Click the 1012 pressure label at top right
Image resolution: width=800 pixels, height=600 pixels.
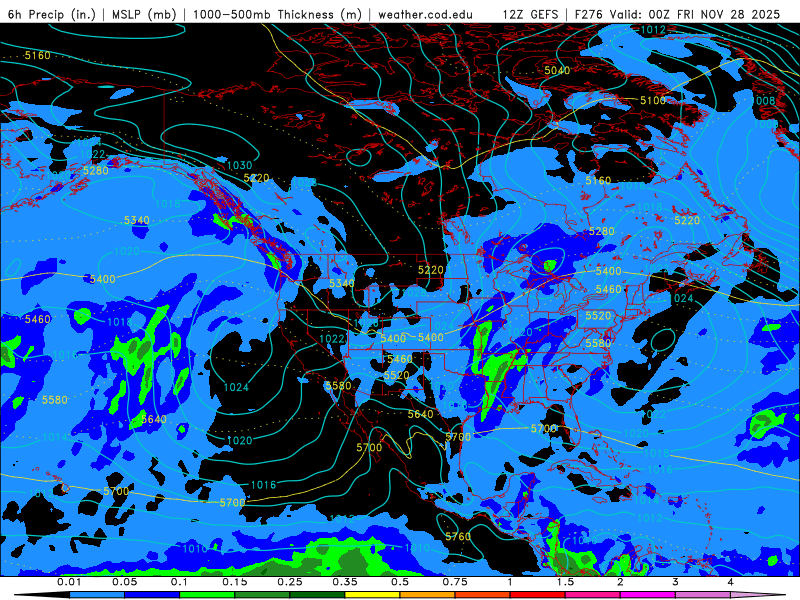tap(653, 30)
